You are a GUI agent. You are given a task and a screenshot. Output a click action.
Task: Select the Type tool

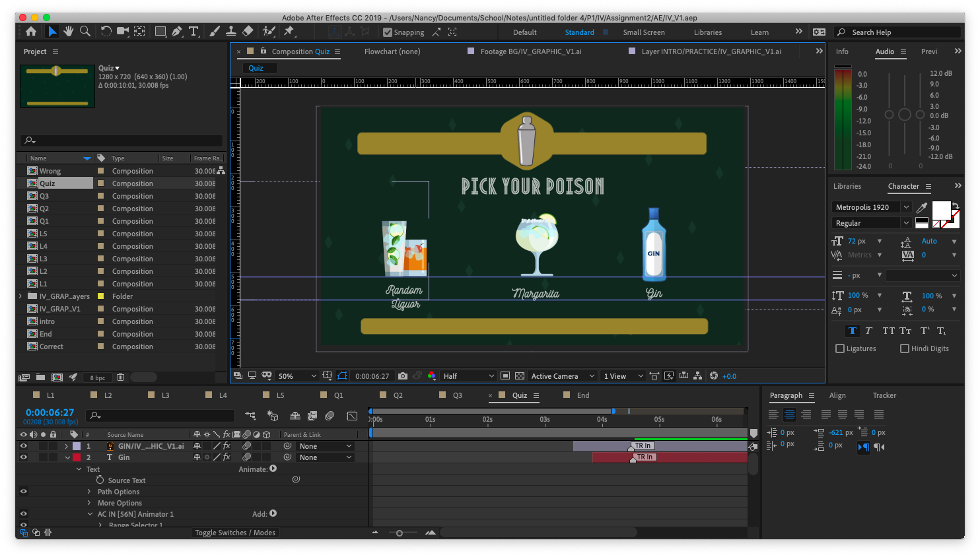(193, 31)
